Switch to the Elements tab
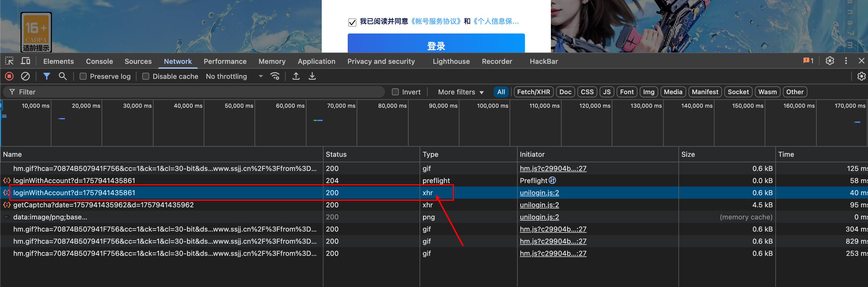 coord(58,61)
